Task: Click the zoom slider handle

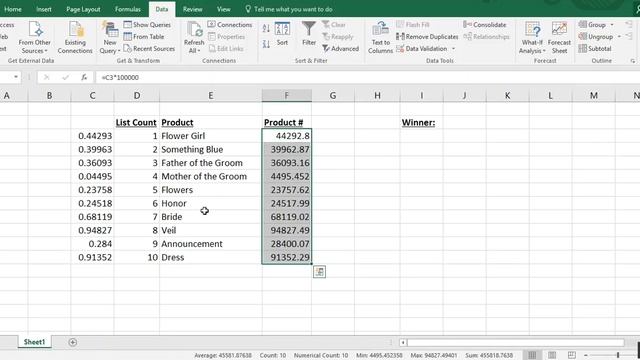Action: 618,355
